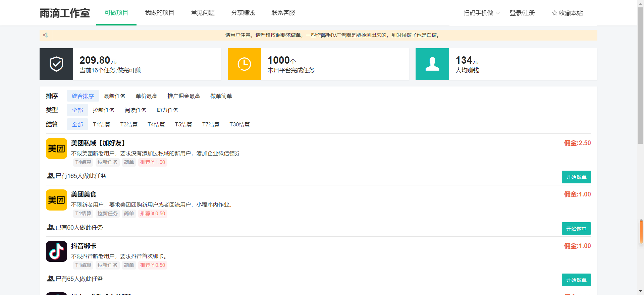Sort by 推广佣金最高
Screen dimensions: 644x295
coord(184,96)
